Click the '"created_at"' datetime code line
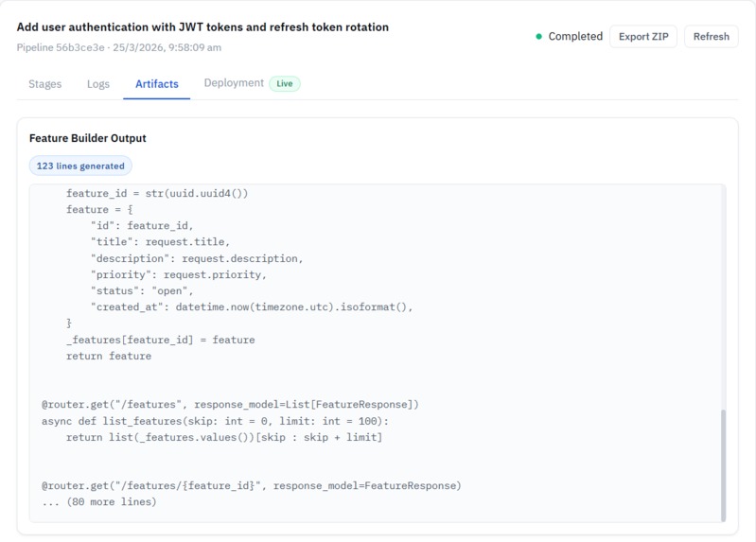 (x=252, y=307)
